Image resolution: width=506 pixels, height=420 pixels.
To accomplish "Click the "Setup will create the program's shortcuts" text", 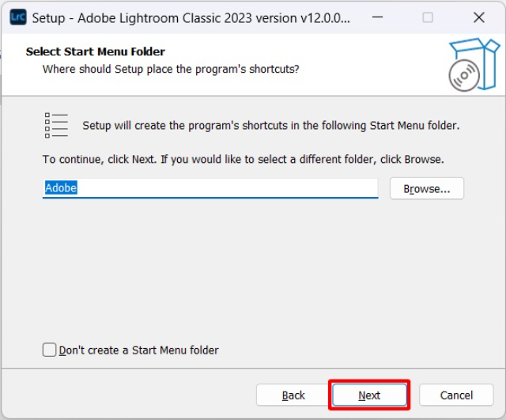I will (x=270, y=125).
